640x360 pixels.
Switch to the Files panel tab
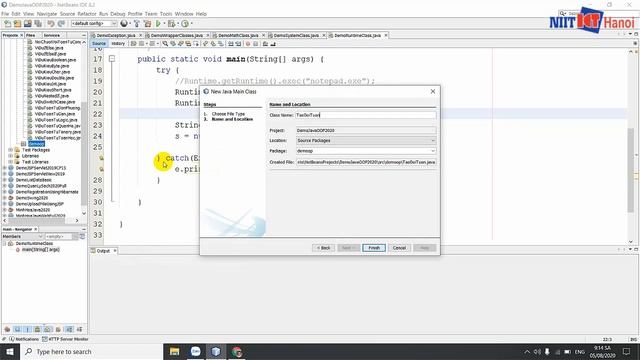31,36
